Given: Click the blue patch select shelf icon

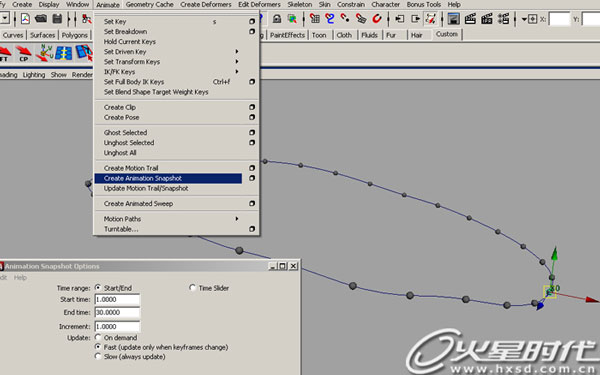Looking at the screenshot, I should 84,53.
